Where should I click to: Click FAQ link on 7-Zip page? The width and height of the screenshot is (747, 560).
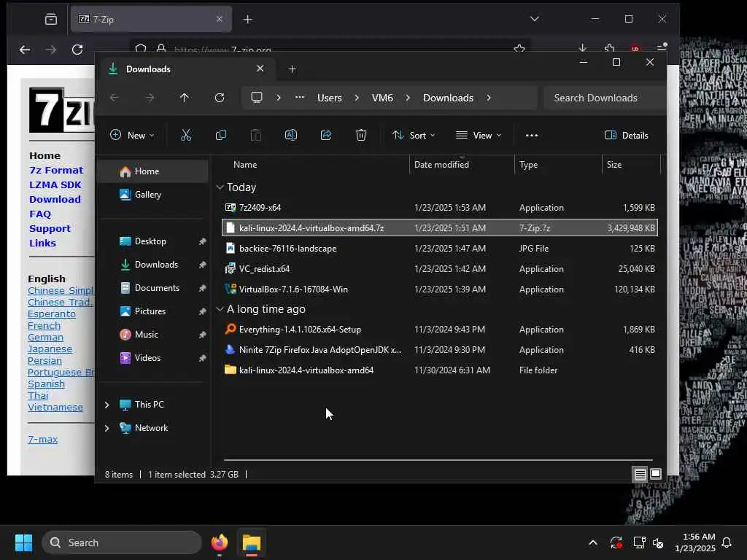40,214
